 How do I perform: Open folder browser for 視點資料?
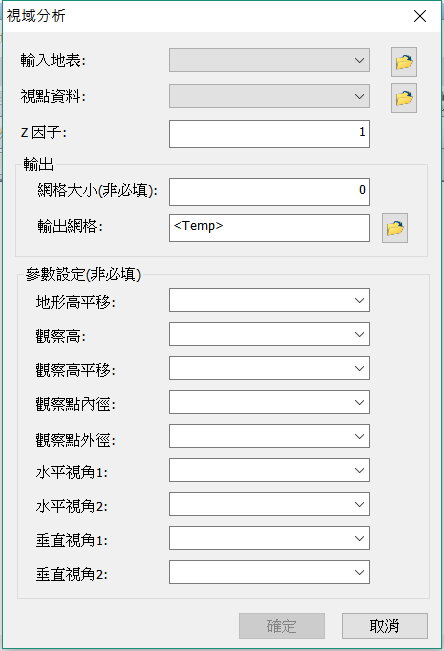[x=404, y=98]
